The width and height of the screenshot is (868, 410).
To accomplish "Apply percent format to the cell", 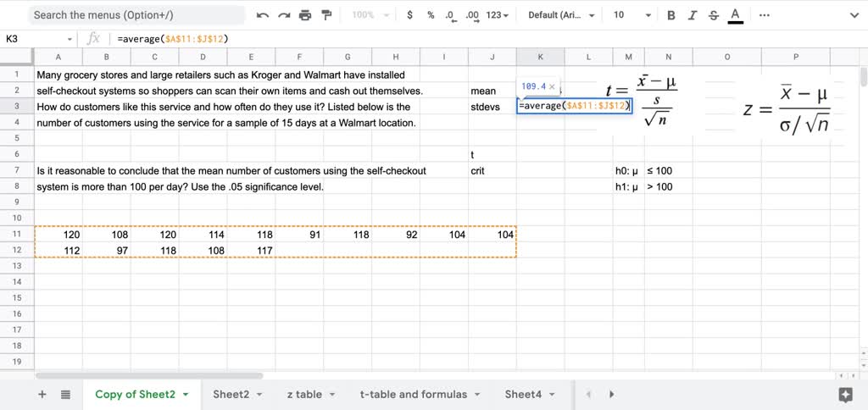I will [x=431, y=15].
